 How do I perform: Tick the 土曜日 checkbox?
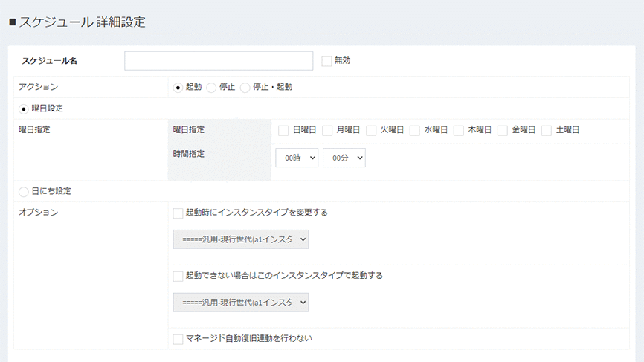(x=547, y=131)
